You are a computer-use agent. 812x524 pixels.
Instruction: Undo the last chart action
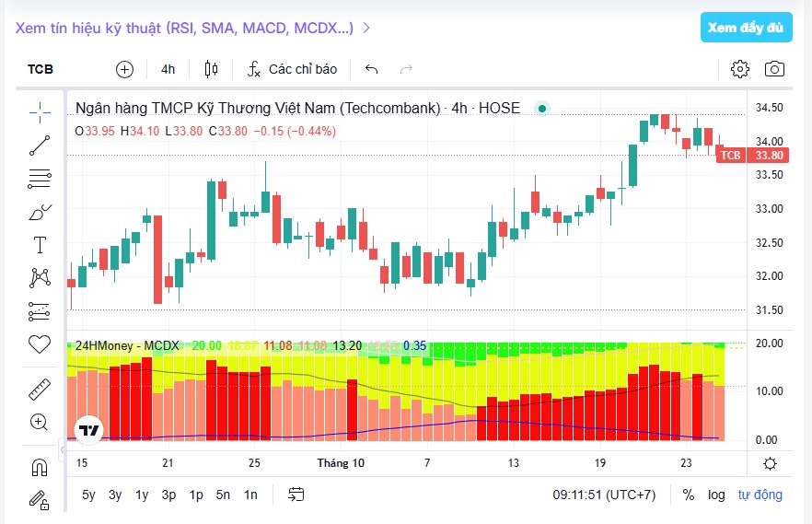coord(371,69)
